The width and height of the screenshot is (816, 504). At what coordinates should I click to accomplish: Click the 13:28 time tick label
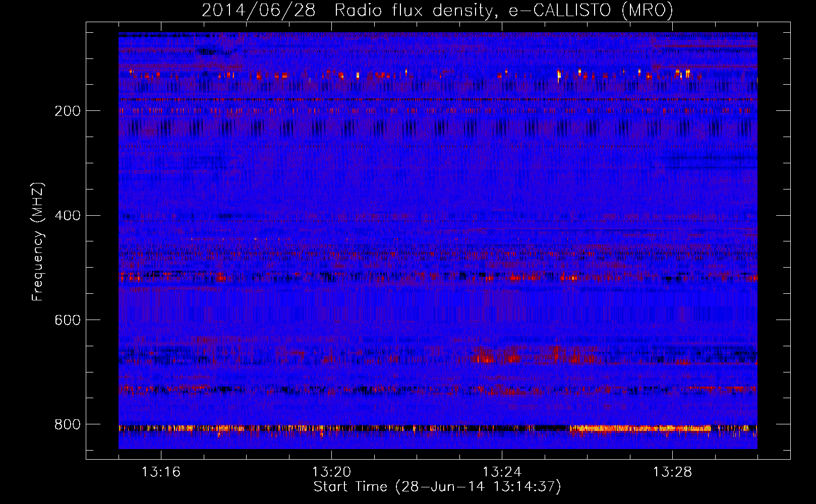pos(672,472)
